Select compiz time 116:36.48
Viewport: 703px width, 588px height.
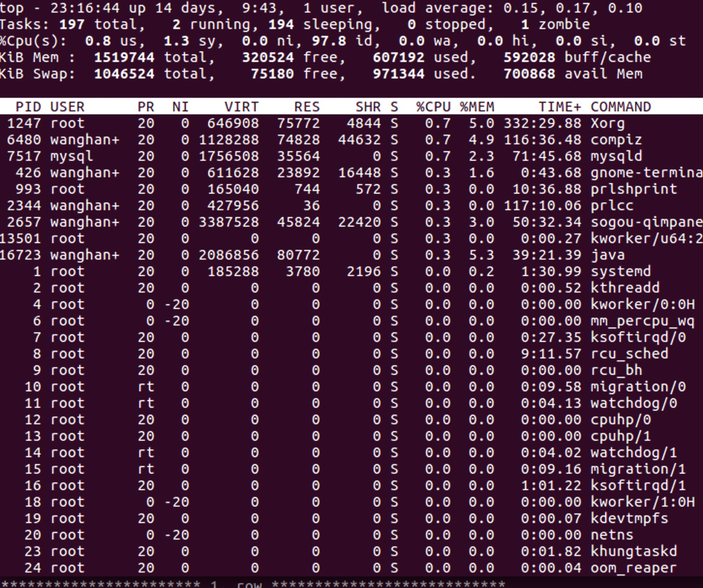(542, 140)
